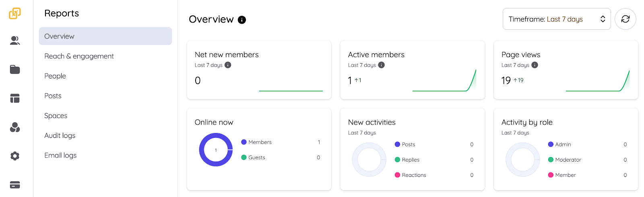
Task: Click the New activities card title
Action: coord(372,122)
